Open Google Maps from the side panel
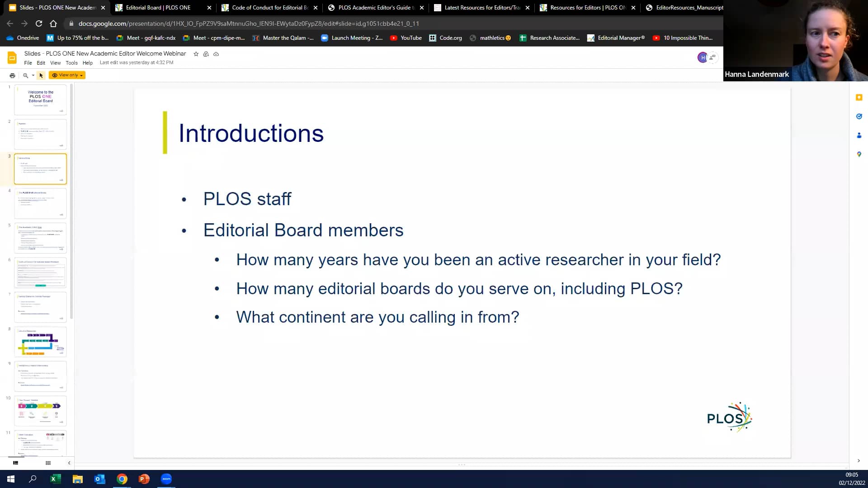This screenshot has width=868, height=488. (859, 154)
